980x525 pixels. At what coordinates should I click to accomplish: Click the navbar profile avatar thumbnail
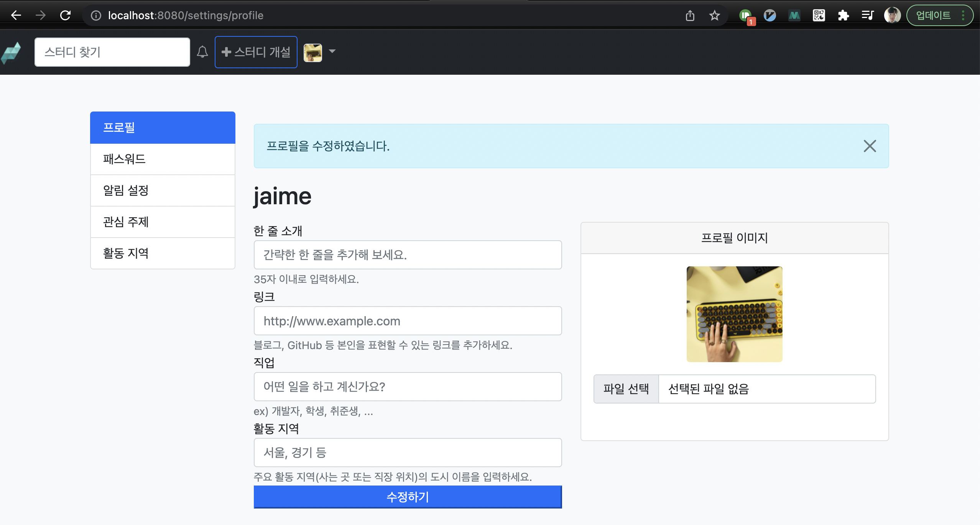click(313, 52)
